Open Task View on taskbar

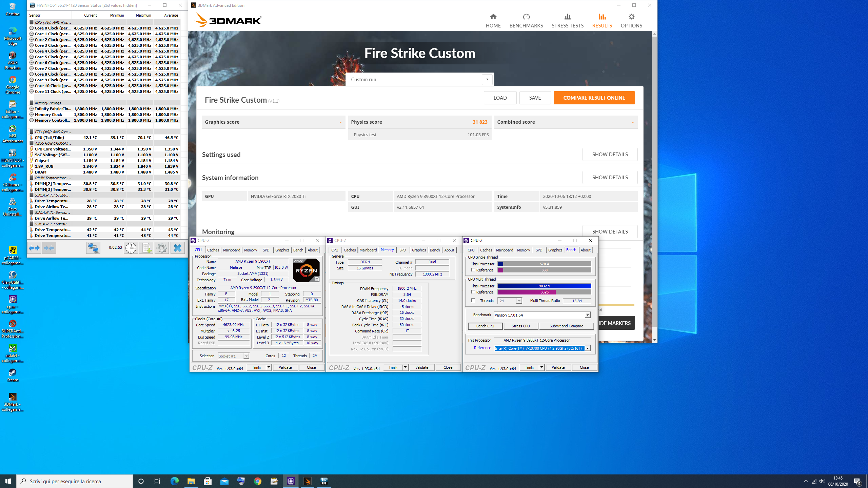pyautogui.click(x=157, y=481)
